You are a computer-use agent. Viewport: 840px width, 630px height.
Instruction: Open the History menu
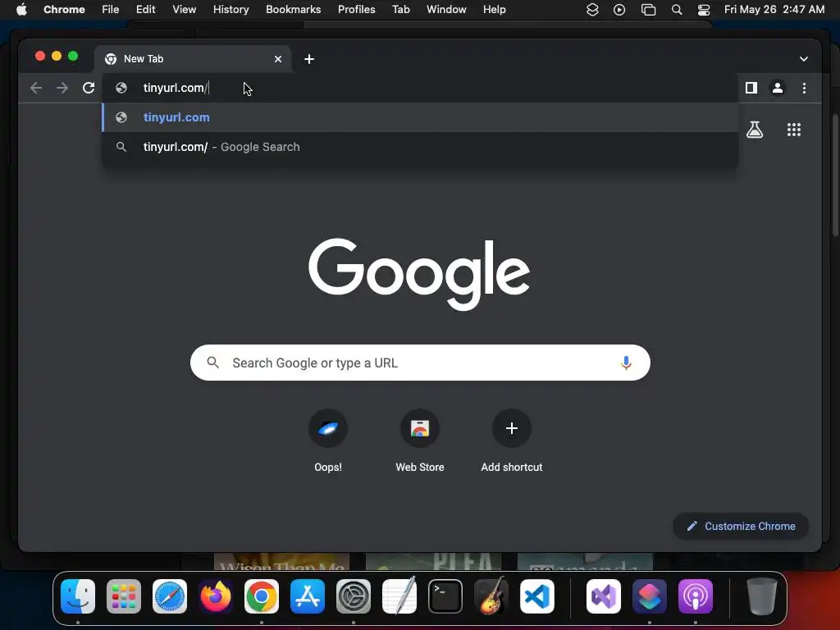[x=231, y=10]
